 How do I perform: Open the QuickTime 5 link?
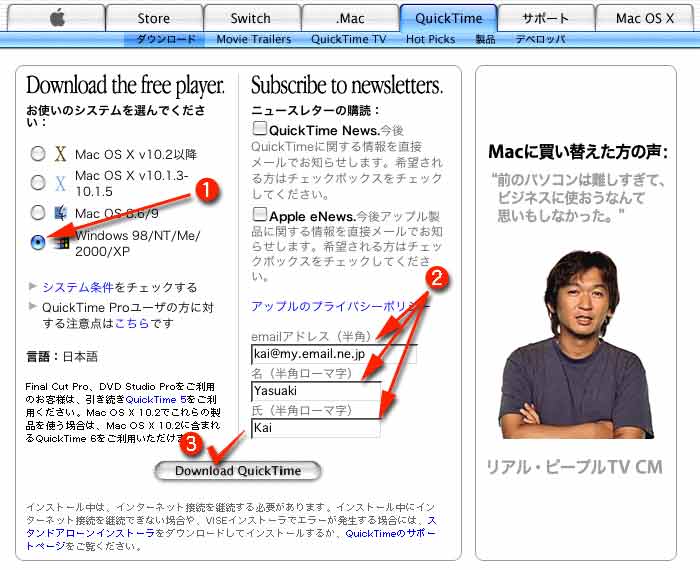click(156, 399)
